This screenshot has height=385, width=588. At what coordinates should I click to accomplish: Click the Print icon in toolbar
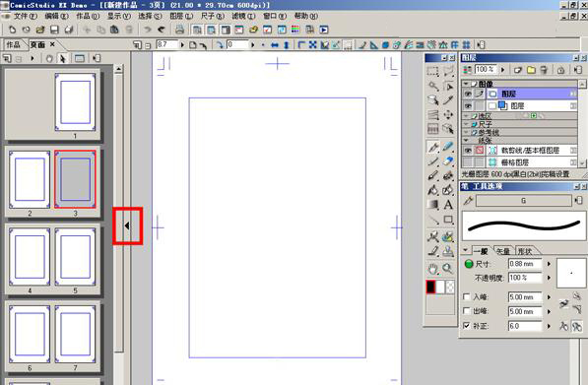[x=179, y=30]
